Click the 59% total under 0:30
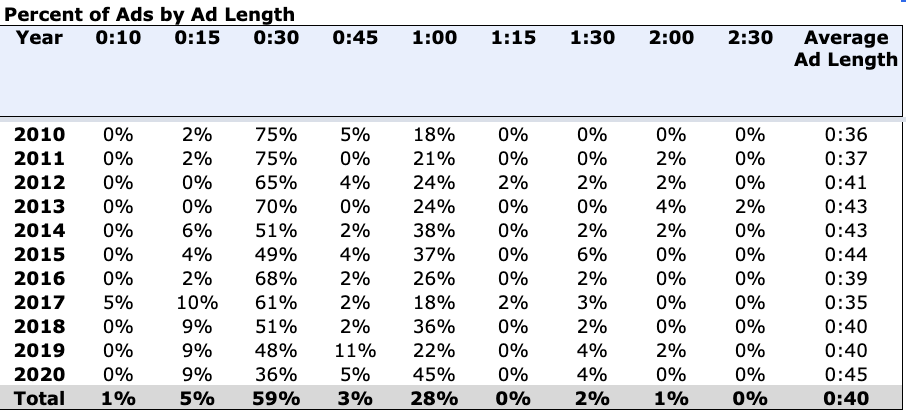Image resolution: width=906 pixels, height=415 pixels. click(x=276, y=398)
